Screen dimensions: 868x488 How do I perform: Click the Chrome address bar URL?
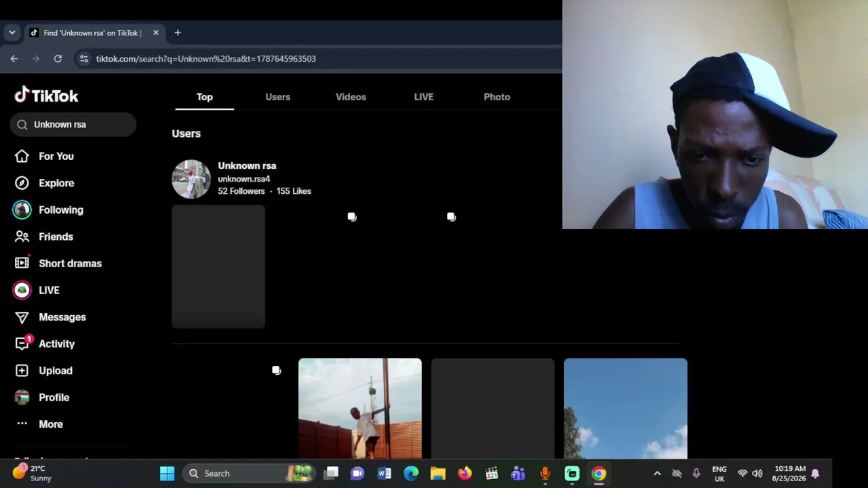coord(206,59)
